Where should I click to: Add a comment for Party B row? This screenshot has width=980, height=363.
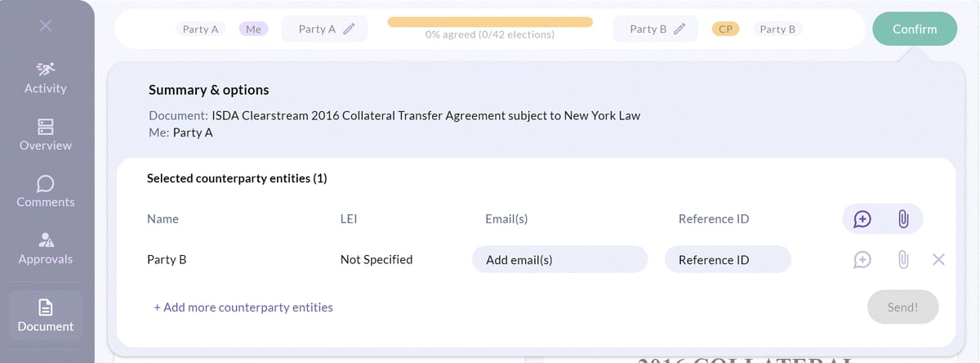(x=862, y=260)
